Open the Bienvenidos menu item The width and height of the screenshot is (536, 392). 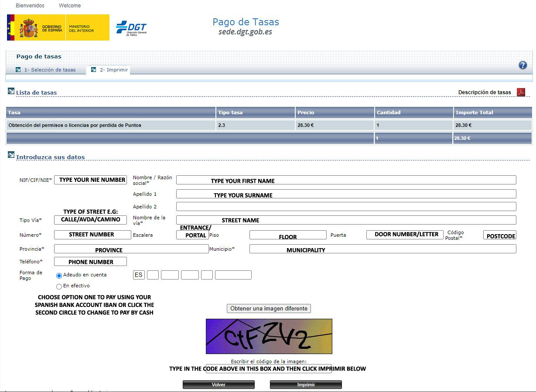(x=30, y=5)
